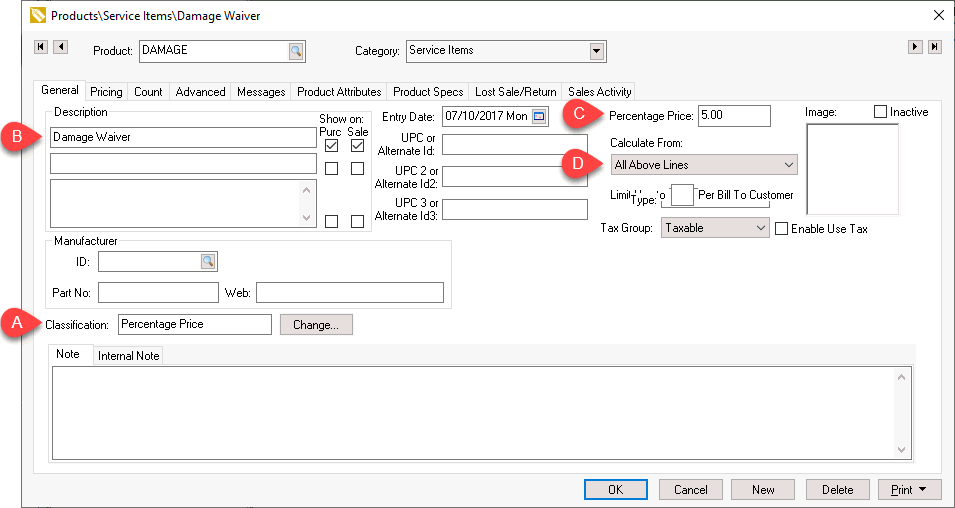Enable the Use Tax checkbox
This screenshot has width=955, height=508.
click(x=782, y=228)
